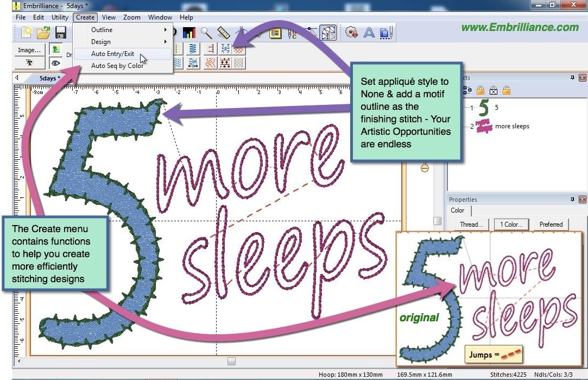Open the Zoom menu
588x380 pixels.
(x=131, y=17)
